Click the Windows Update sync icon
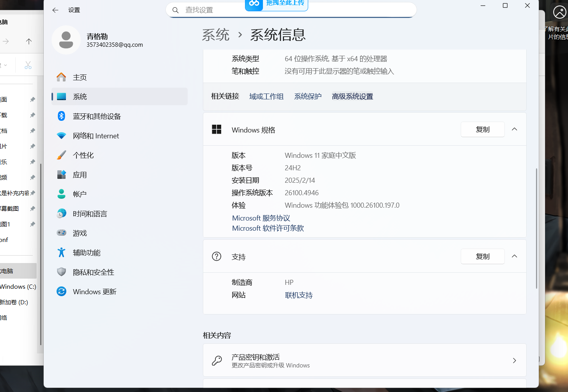The width and height of the screenshot is (568, 392). 61,291
